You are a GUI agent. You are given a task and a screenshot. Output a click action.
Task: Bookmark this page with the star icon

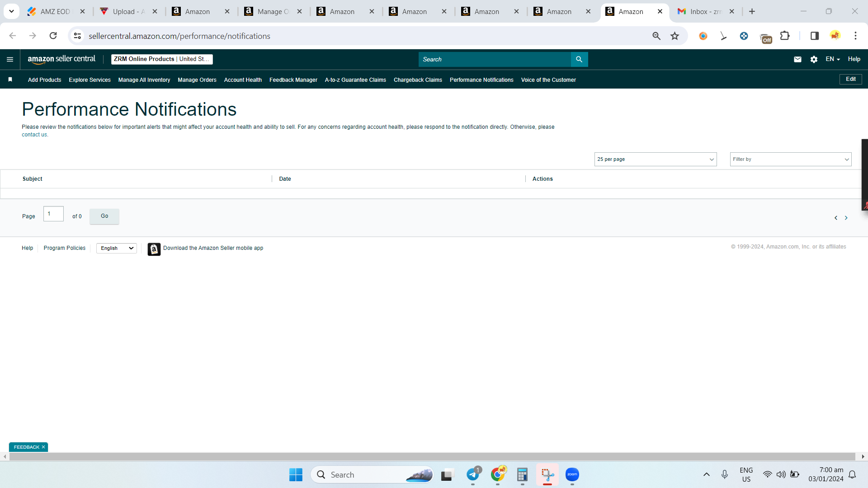[675, 36]
